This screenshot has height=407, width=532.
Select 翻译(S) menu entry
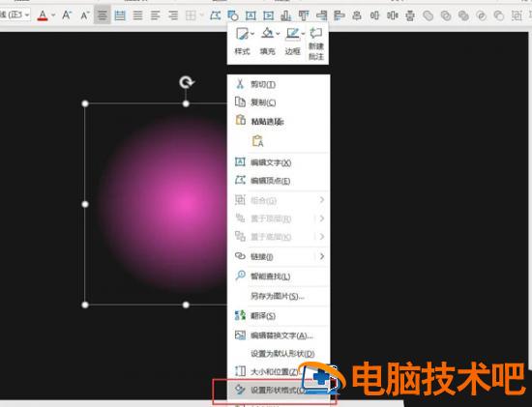pyautogui.click(x=279, y=316)
